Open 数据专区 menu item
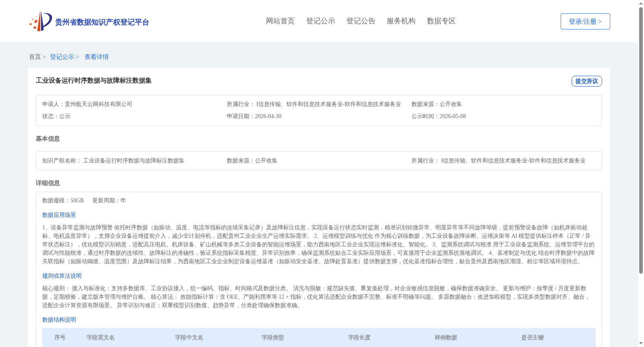This screenshot has width=644, height=347. click(x=441, y=21)
